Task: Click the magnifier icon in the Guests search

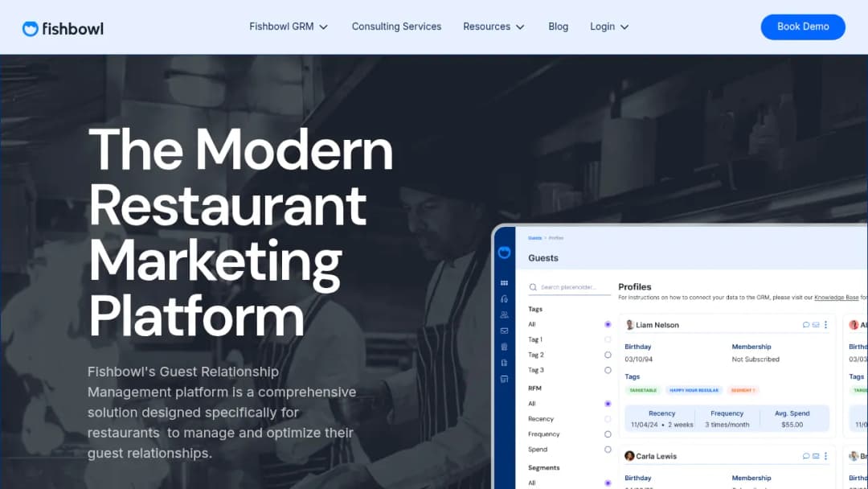Action: 533,287
